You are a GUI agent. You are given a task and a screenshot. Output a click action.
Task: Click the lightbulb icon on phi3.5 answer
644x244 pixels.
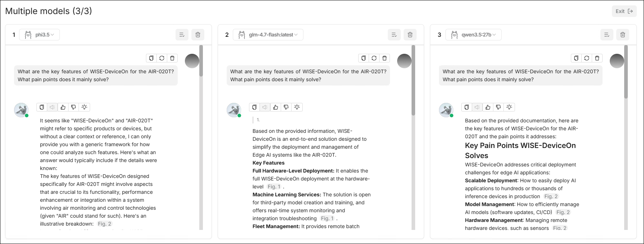click(84, 107)
